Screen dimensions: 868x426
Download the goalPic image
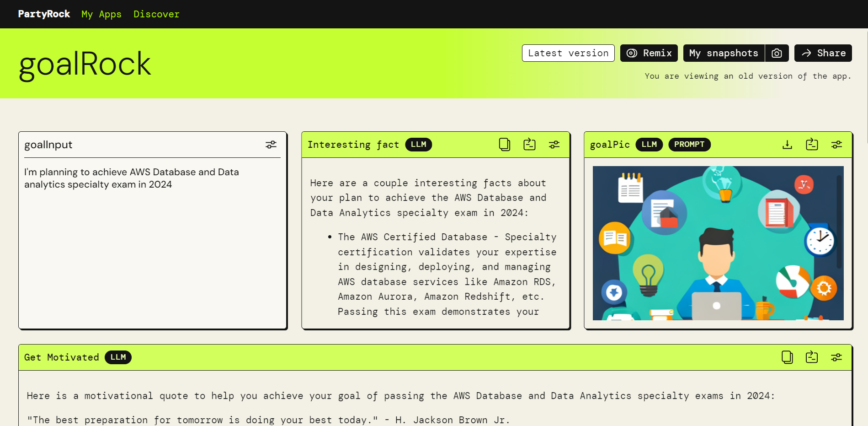click(787, 145)
